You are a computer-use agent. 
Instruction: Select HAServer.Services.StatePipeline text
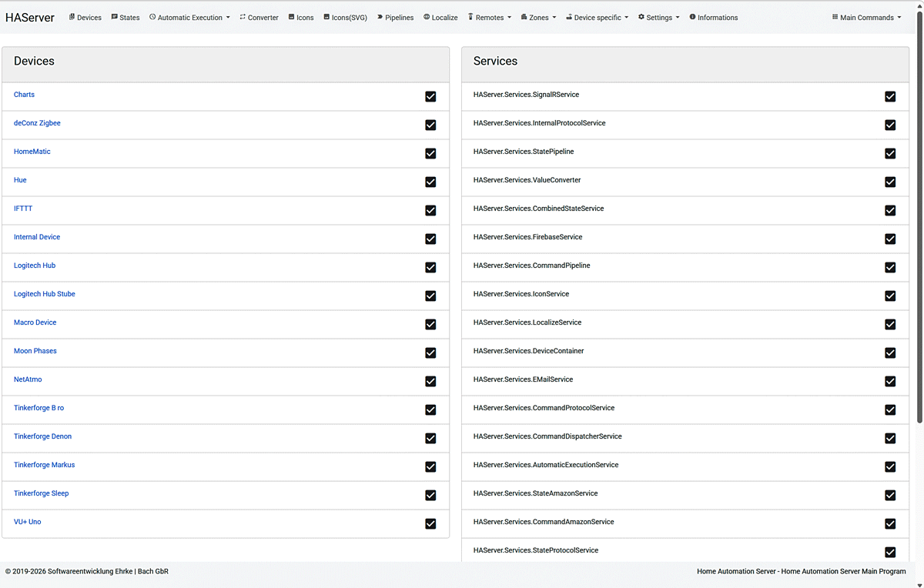pos(524,152)
